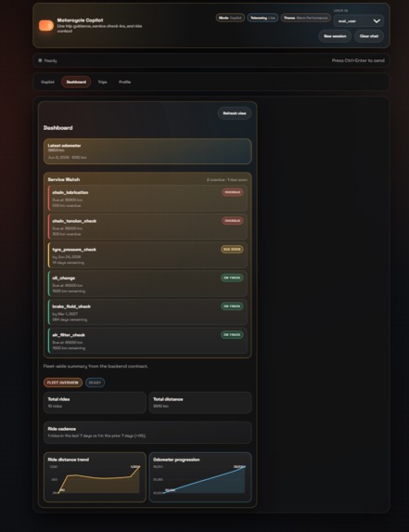
Task: Click the chain_lubrication service row
Action: pos(147,199)
